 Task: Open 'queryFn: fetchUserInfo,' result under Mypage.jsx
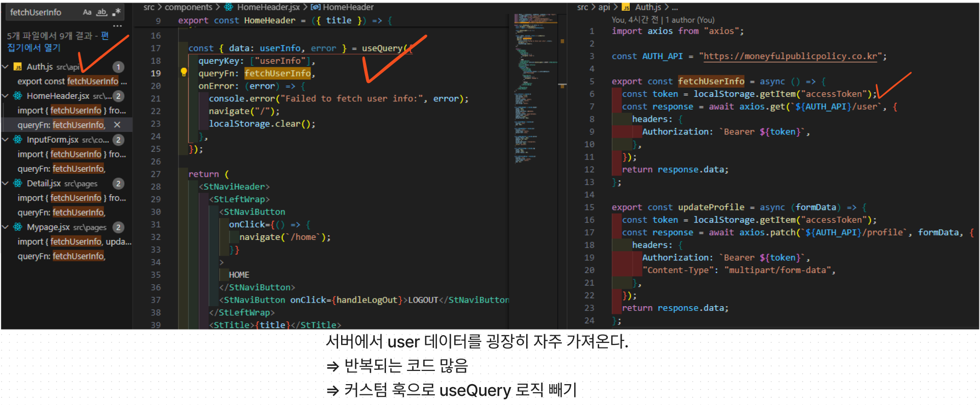coord(61,256)
